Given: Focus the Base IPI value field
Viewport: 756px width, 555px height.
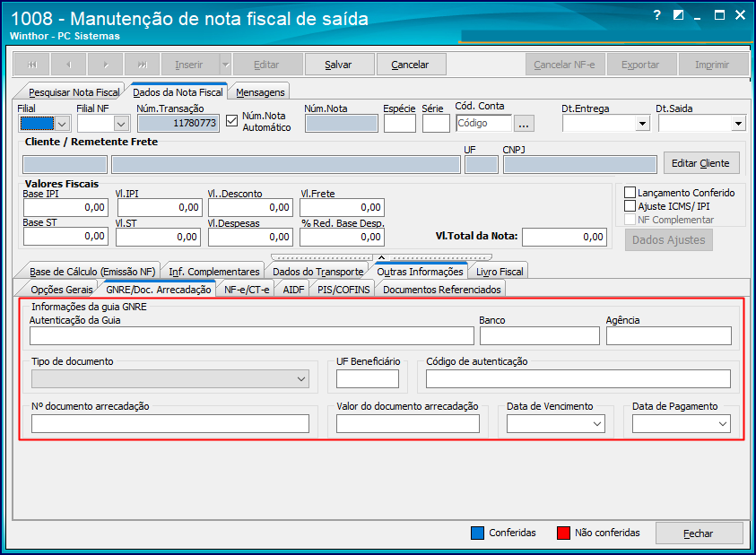Looking at the screenshot, I should point(66,207).
